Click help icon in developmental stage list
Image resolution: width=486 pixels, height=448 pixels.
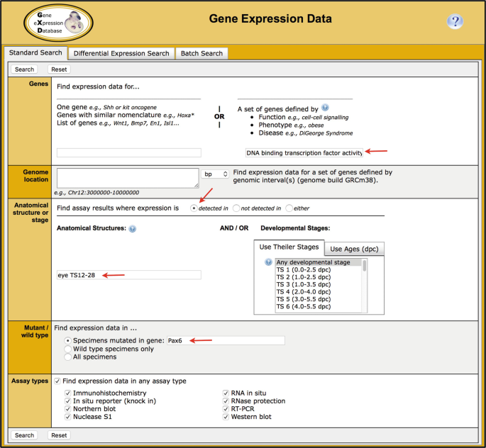[268, 262]
